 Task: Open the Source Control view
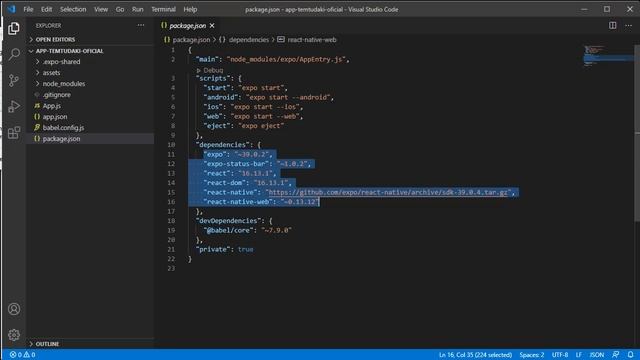pyautogui.click(x=13, y=80)
